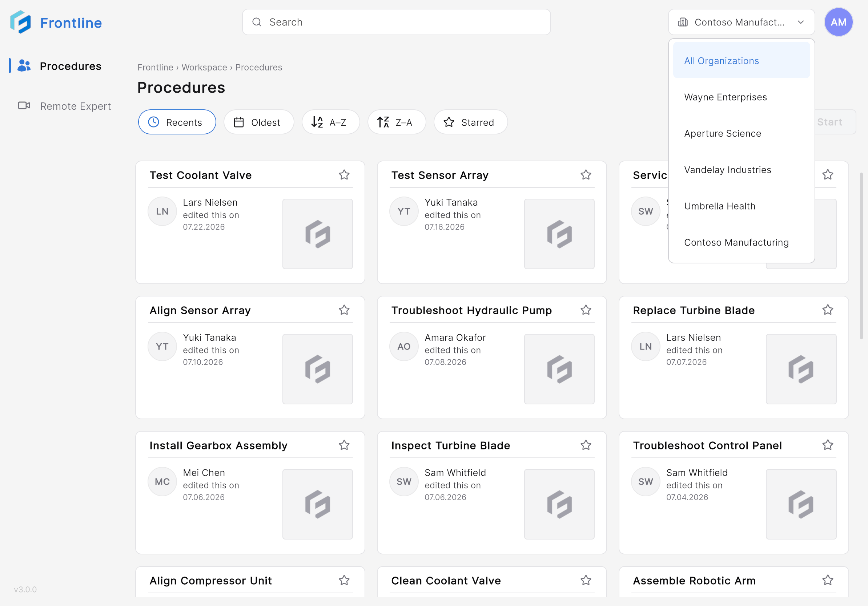Click AO avatar on Troubleshoot Hydraulic Pump
The height and width of the screenshot is (606, 868).
(404, 347)
